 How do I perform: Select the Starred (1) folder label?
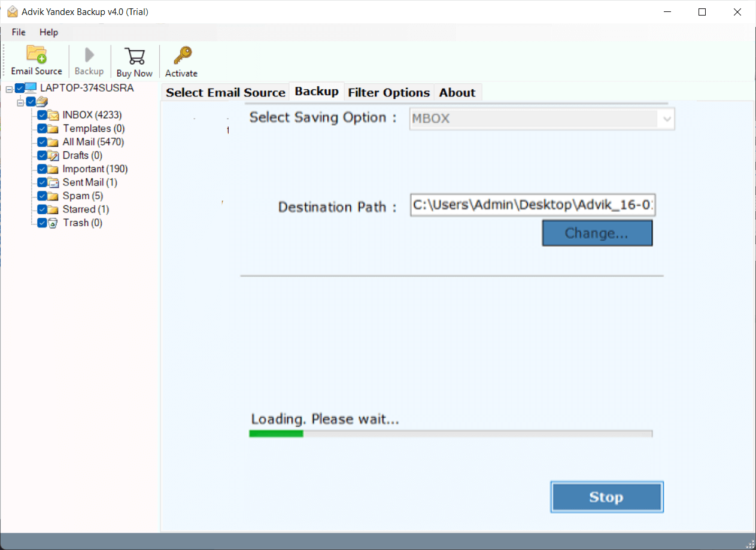[x=86, y=209]
